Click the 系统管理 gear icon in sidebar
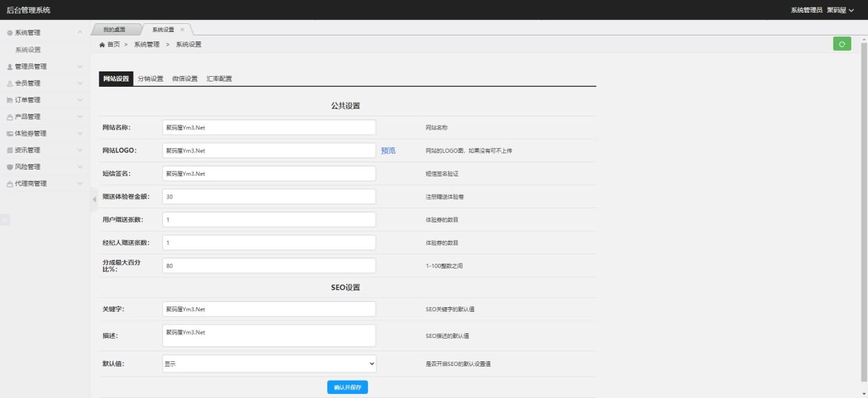This screenshot has height=398, width=868. tap(9, 33)
